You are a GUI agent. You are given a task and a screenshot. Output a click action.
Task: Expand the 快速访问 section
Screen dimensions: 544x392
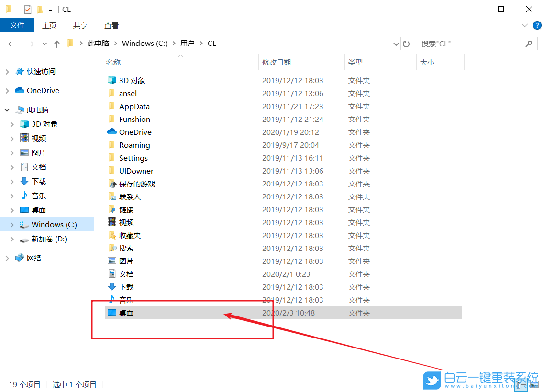8,71
